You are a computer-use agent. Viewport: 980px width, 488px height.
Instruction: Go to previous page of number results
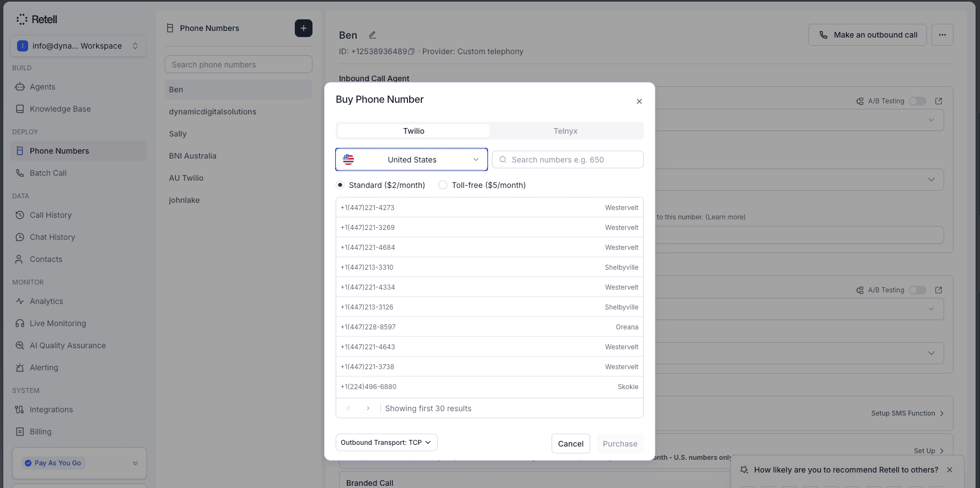(348, 408)
